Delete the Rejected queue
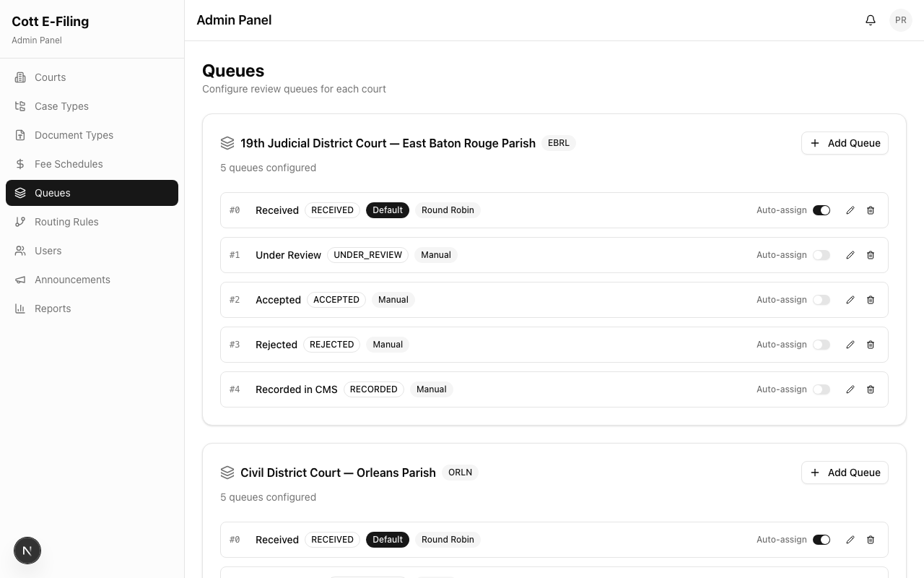 [871, 345]
